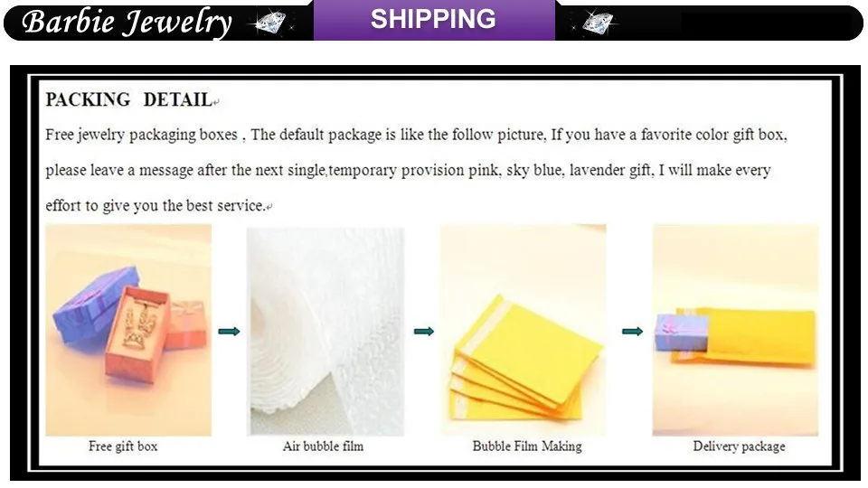Click the 'Air bubble film' caption
The image size is (868, 488).
pos(324,446)
